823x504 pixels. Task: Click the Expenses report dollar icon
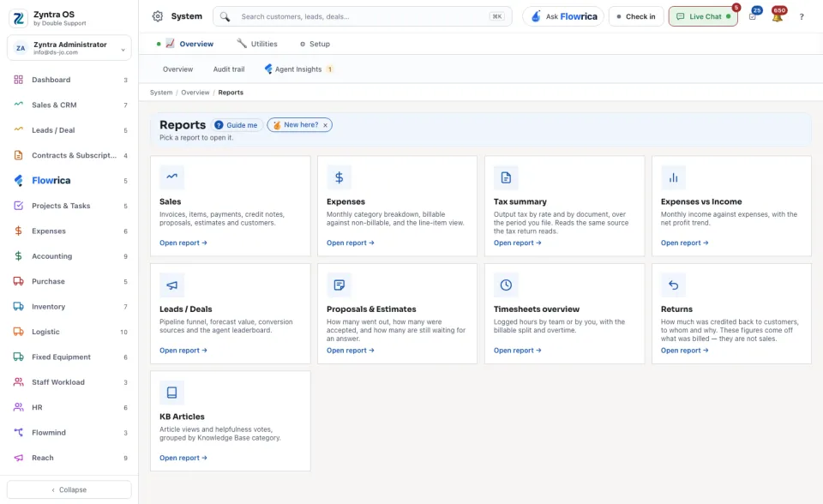(339, 177)
